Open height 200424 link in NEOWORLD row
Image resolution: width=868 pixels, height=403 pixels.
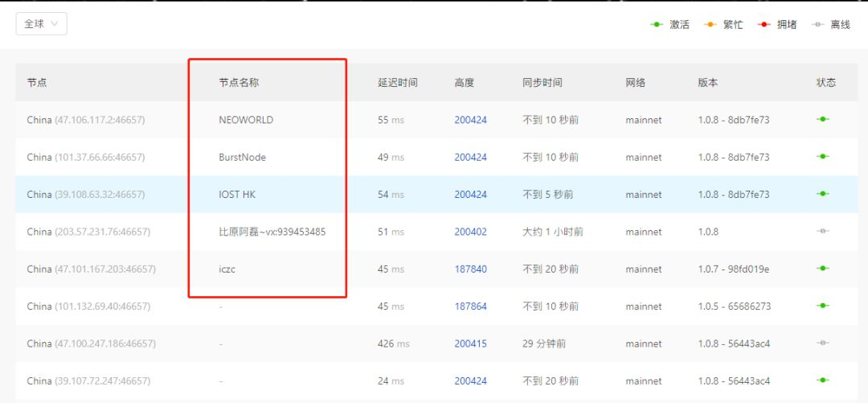click(470, 120)
